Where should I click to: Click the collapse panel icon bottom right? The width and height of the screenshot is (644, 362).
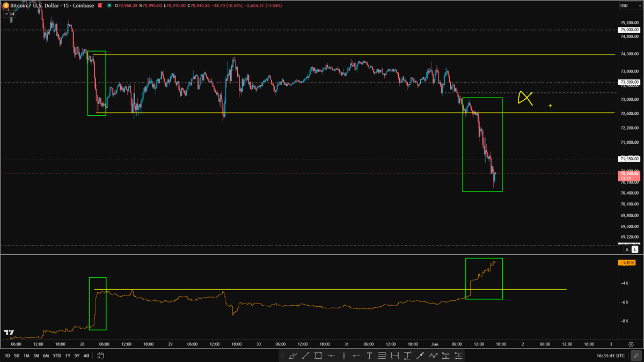pos(635,356)
